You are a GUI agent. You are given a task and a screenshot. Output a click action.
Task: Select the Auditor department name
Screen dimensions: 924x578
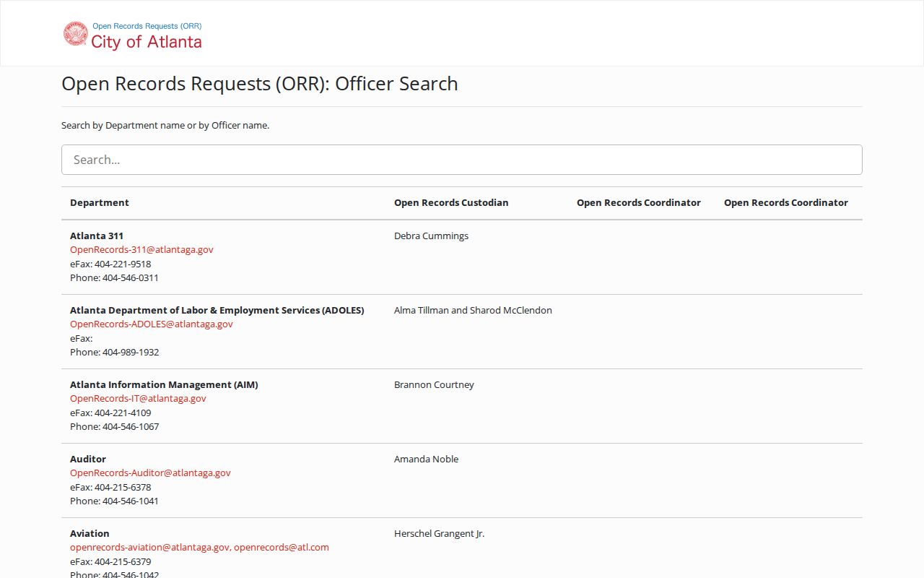coord(88,459)
